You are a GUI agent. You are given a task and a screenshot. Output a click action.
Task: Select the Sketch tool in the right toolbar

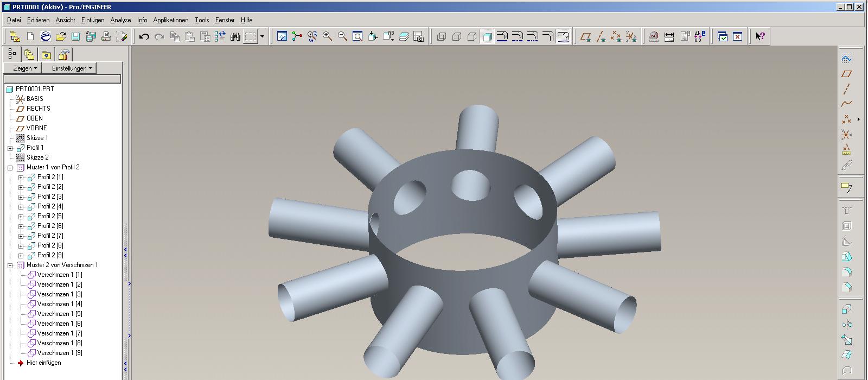(846, 58)
